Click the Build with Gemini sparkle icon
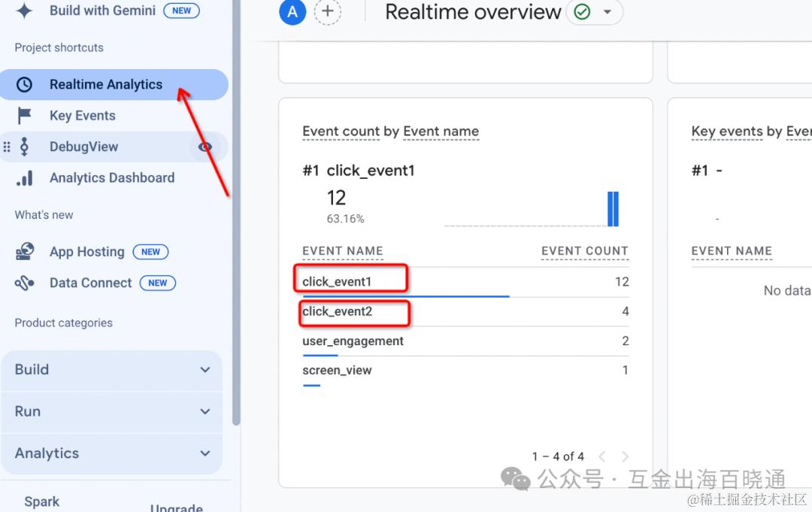Viewport: 812px width, 512px height. click(x=24, y=11)
